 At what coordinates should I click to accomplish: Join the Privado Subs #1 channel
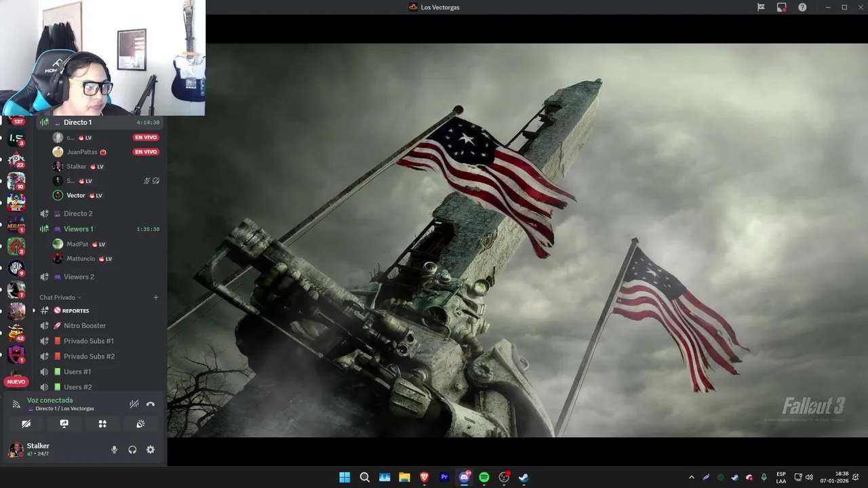100,341
